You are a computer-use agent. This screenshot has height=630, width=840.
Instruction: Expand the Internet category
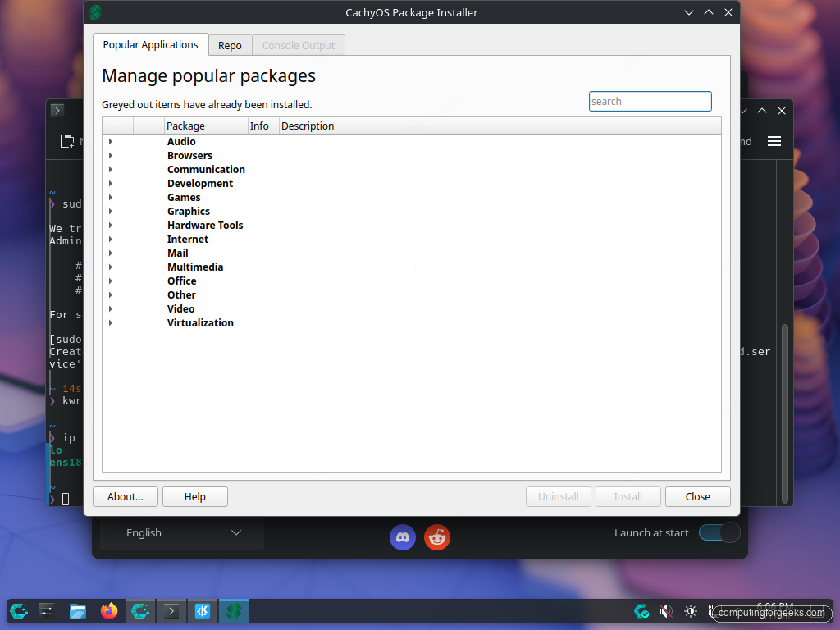pos(111,239)
